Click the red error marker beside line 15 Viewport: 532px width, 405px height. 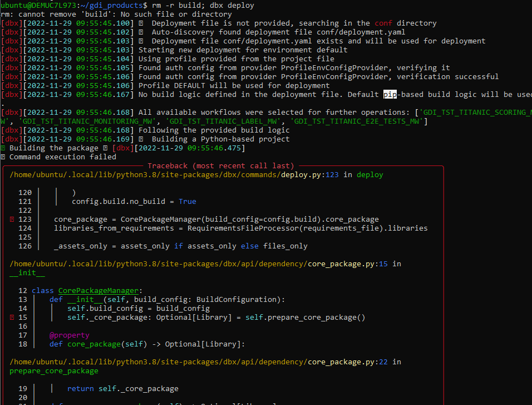pyautogui.click(x=11, y=317)
